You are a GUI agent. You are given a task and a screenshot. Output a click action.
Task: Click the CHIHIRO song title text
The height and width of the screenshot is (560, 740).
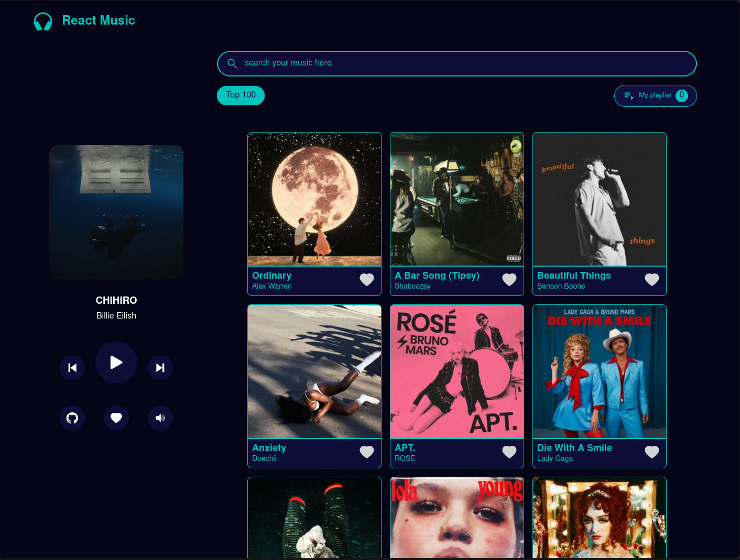point(116,300)
